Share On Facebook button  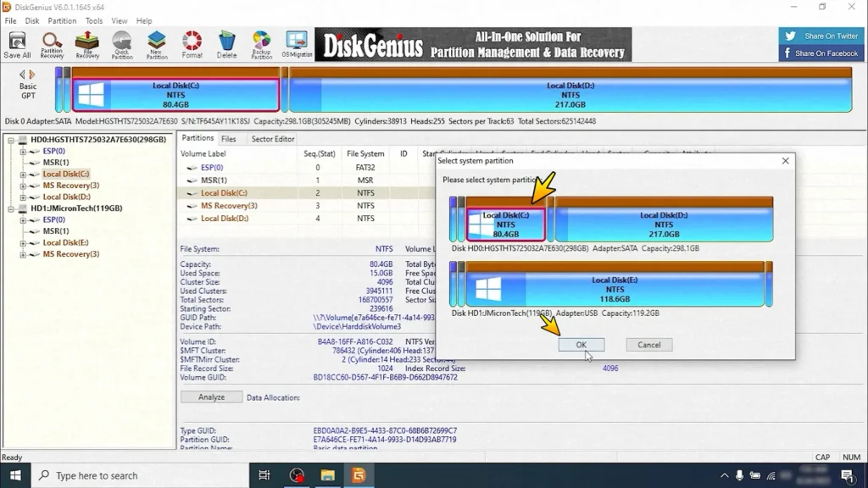[821, 53]
